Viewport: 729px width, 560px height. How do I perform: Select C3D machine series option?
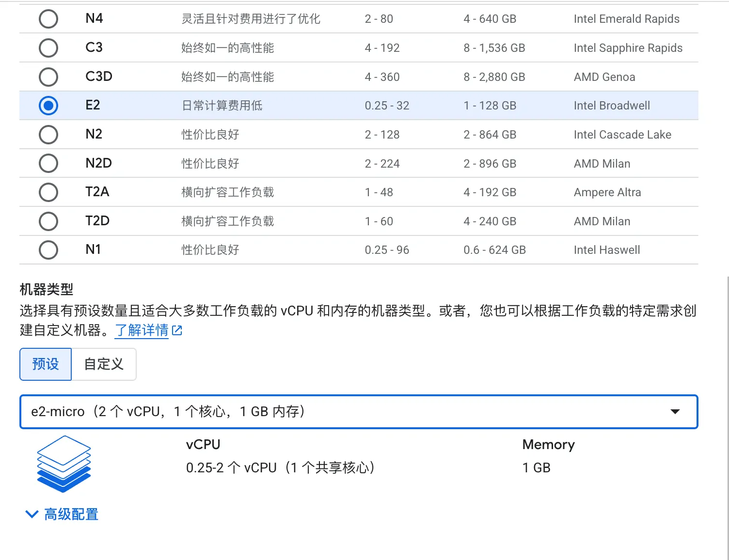tap(48, 77)
